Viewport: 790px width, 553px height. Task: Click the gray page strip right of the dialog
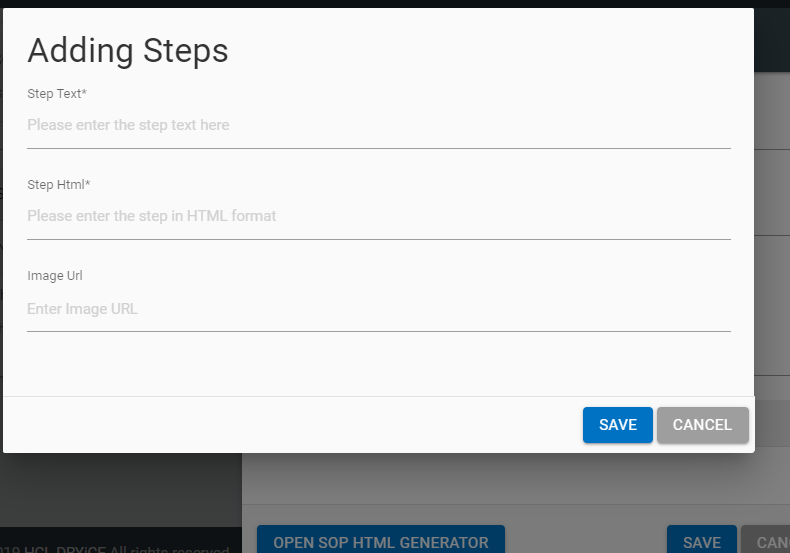tap(771, 250)
